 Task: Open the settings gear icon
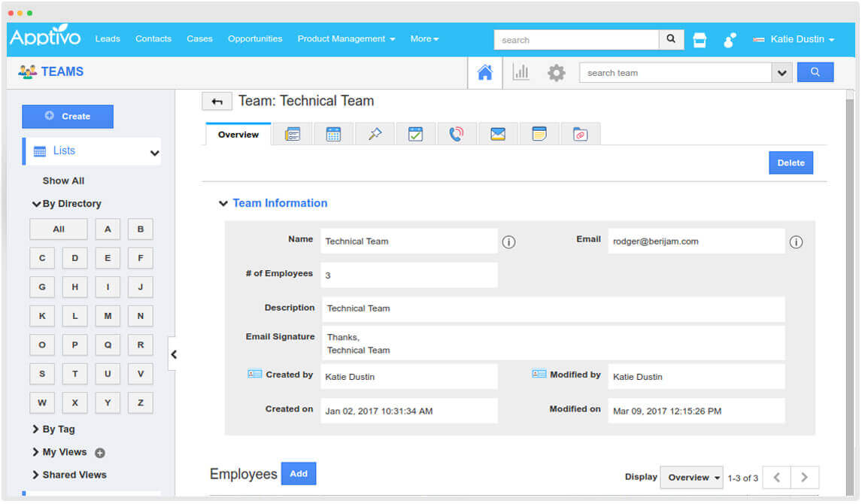(x=557, y=72)
